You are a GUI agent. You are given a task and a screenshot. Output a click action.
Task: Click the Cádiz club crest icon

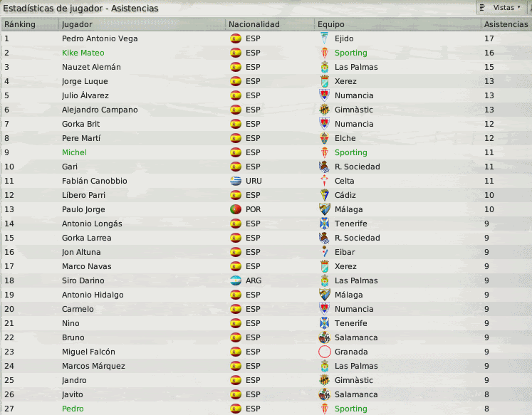click(x=324, y=195)
